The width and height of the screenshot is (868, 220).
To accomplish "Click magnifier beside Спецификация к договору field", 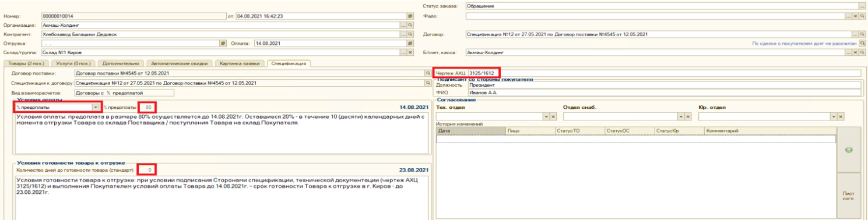I will (x=427, y=83).
